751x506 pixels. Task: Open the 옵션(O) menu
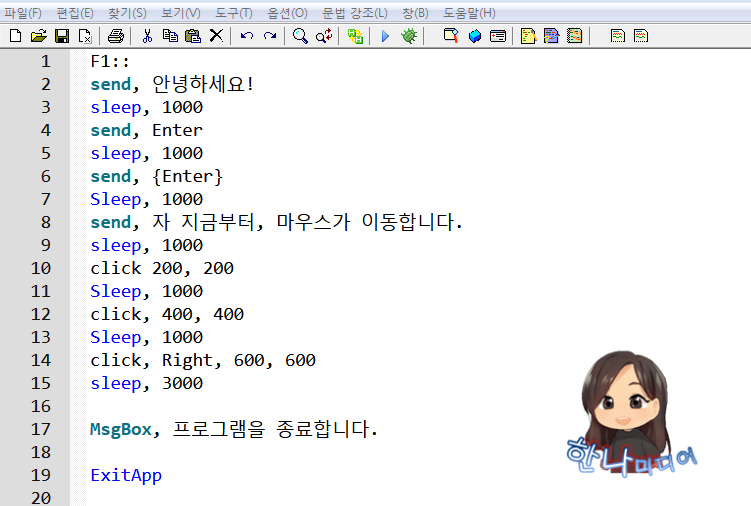(287, 13)
